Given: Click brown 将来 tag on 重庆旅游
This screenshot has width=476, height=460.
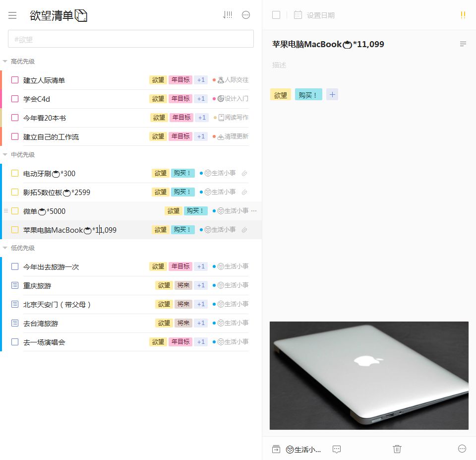Looking at the screenshot, I should click(183, 285).
